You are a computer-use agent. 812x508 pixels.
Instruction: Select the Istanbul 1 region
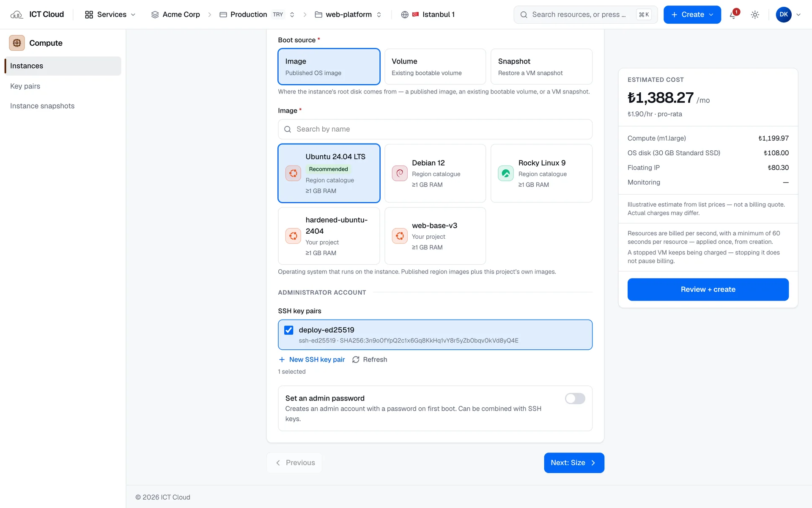[x=428, y=15]
